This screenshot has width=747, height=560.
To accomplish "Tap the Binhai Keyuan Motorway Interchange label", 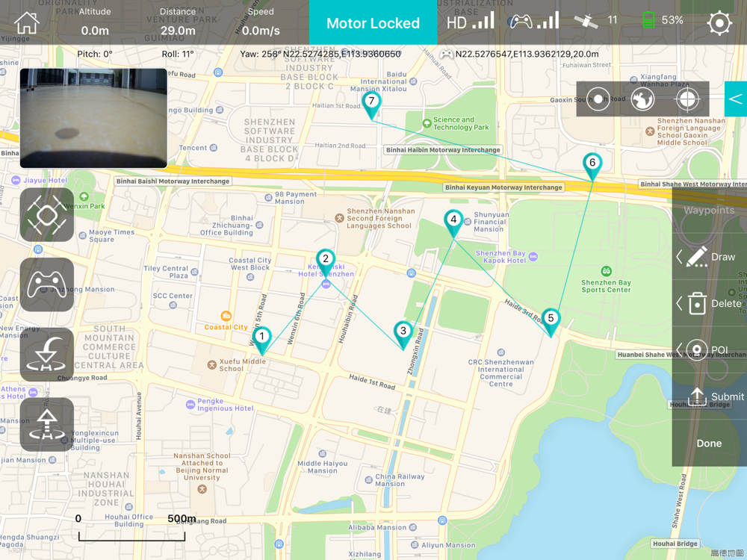I will 503,187.
